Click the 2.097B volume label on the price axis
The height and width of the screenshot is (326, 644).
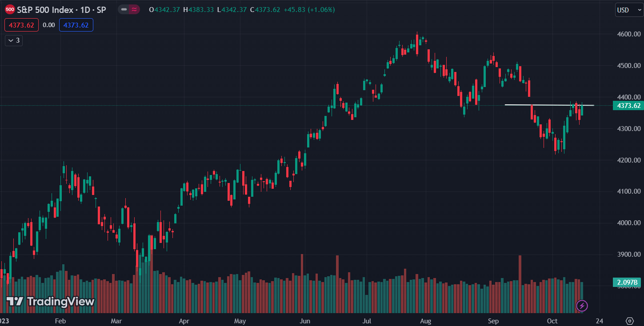pyautogui.click(x=628, y=282)
